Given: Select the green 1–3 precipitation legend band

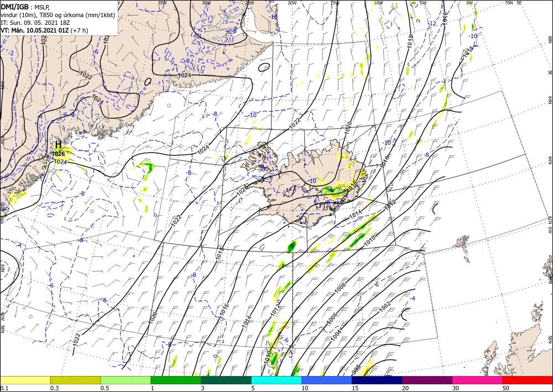Looking at the screenshot, I should pyautogui.click(x=176, y=380).
